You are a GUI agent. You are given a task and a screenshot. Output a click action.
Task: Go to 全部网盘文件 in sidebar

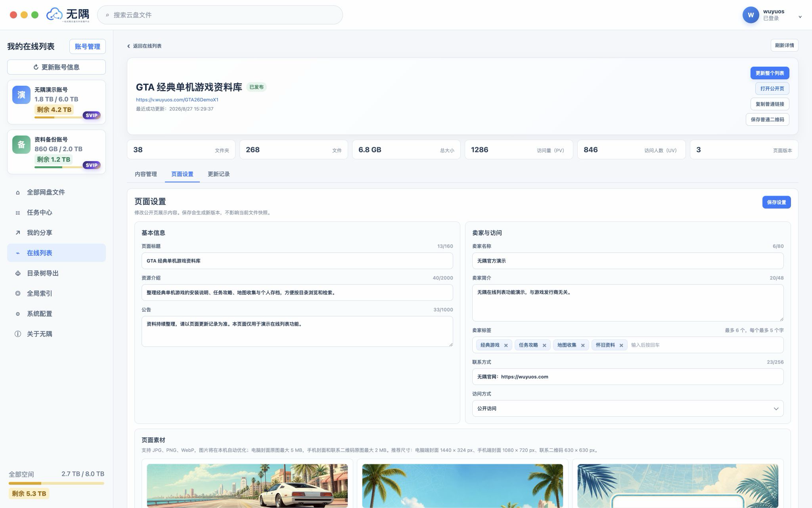pos(56,192)
